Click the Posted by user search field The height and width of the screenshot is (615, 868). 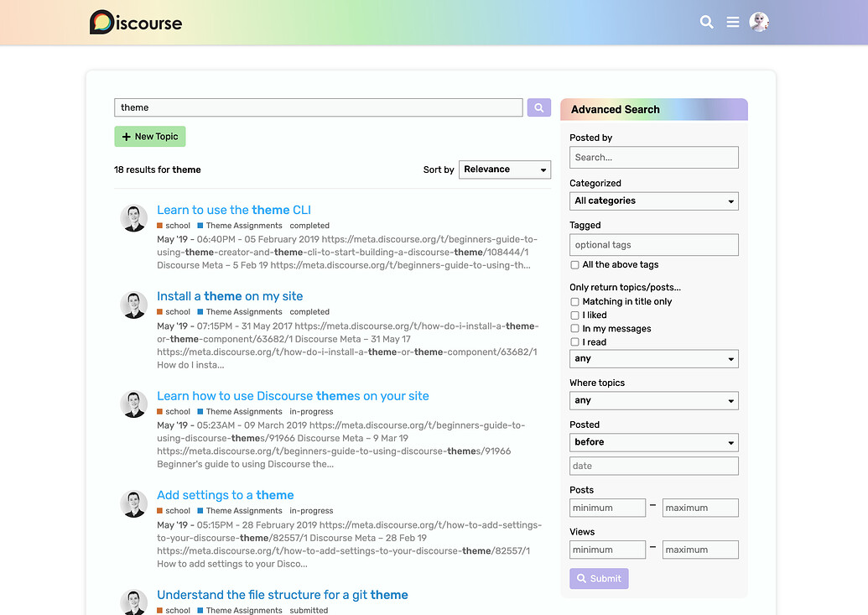point(653,158)
